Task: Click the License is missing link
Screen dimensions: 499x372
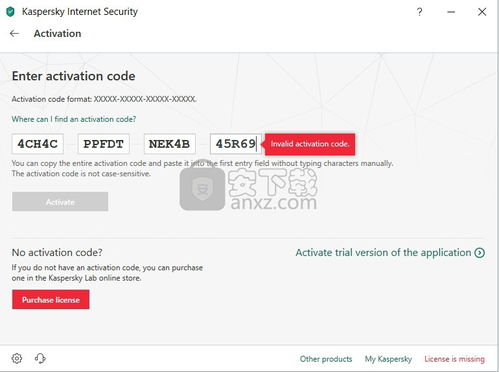Action: 454,359
